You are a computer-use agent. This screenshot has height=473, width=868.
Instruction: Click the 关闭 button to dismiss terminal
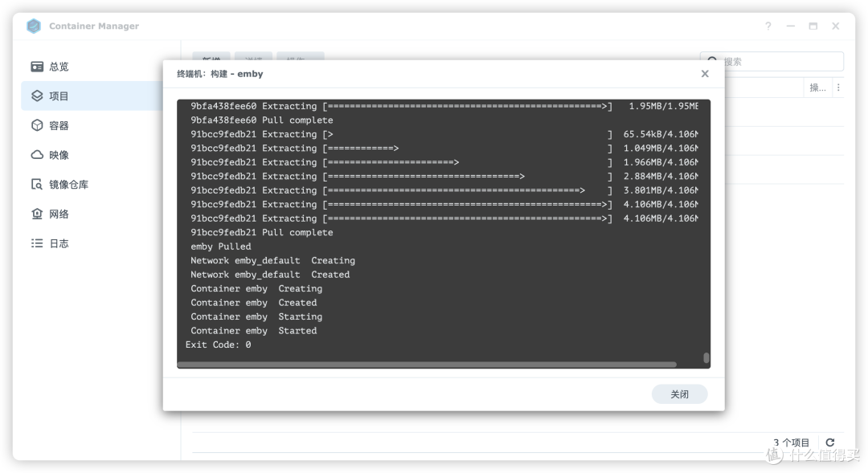tap(679, 393)
